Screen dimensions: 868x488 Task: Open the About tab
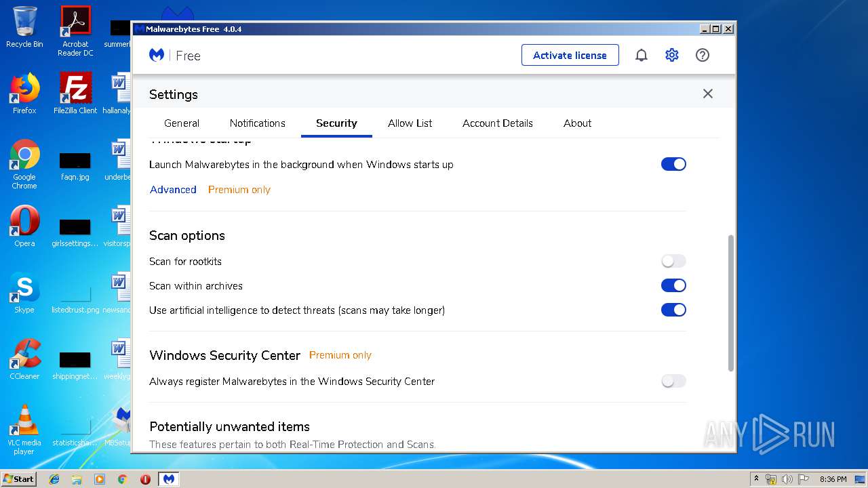(x=578, y=123)
